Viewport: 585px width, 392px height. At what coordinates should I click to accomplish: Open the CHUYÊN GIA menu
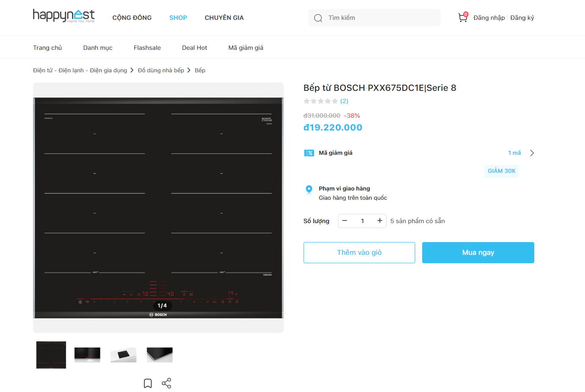point(224,18)
